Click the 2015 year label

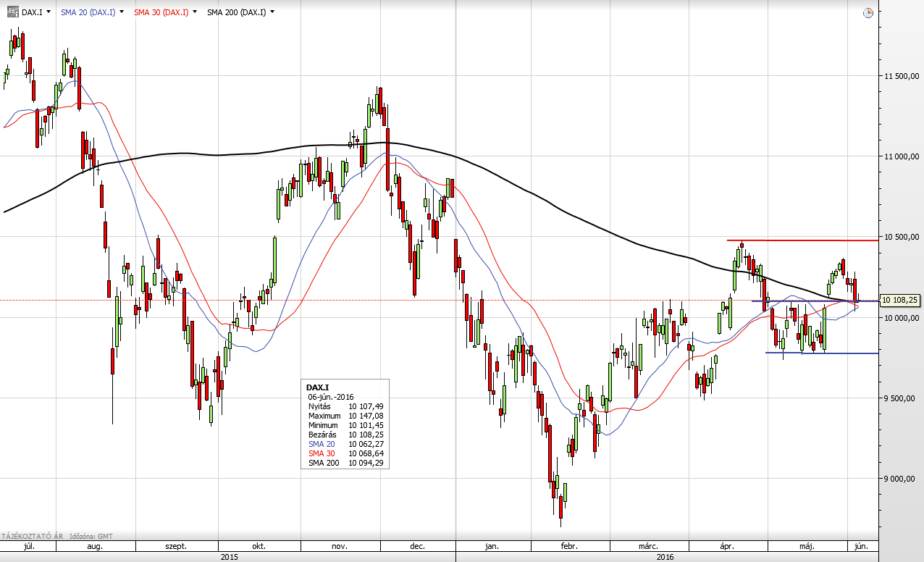(229, 557)
